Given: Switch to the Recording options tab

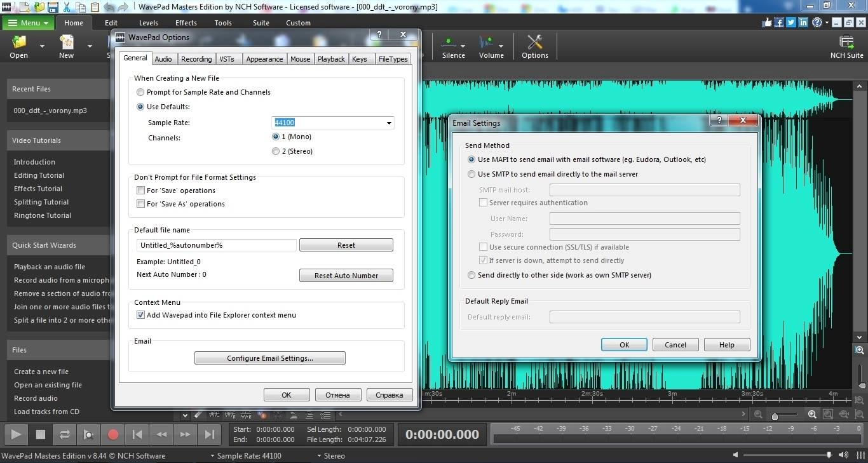Looking at the screenshot, I should click(x=196, y=59).
